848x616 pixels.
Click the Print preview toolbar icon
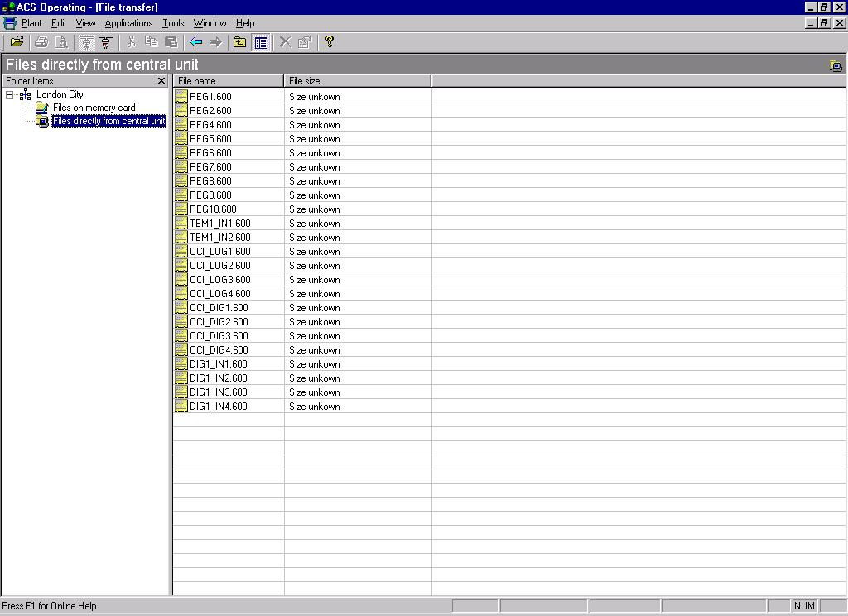(61, 41)
